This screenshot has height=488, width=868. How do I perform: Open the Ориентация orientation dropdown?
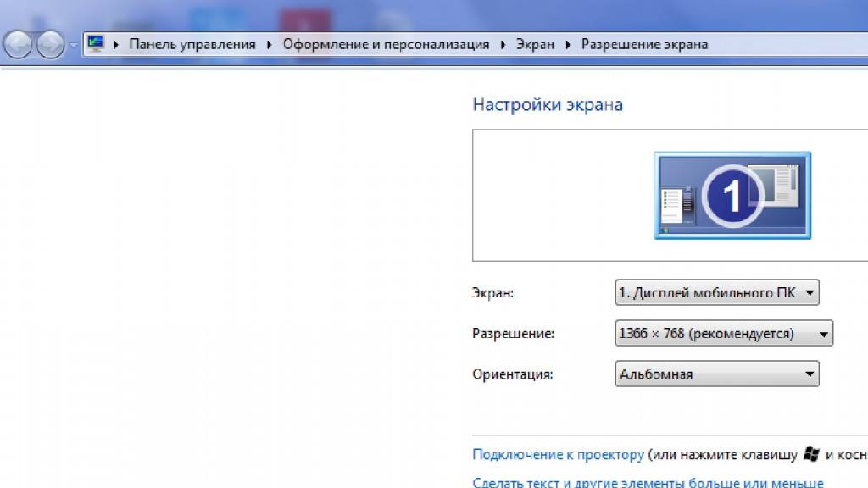coord(717,374)
